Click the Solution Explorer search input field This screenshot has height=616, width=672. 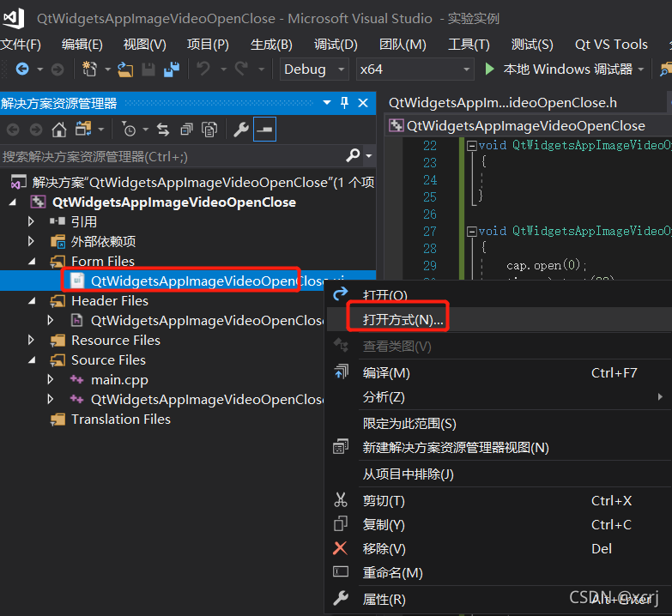coord(172,156)
